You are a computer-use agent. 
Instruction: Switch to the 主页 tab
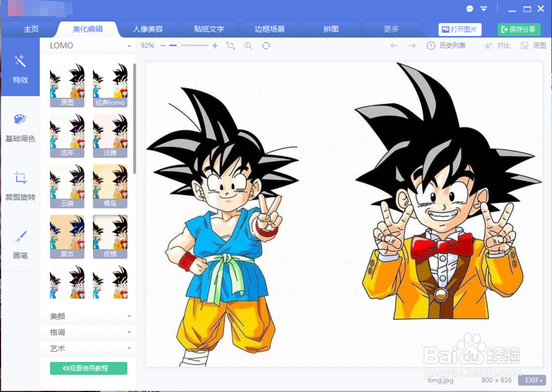pyautogui.click(x=31, y=29)
